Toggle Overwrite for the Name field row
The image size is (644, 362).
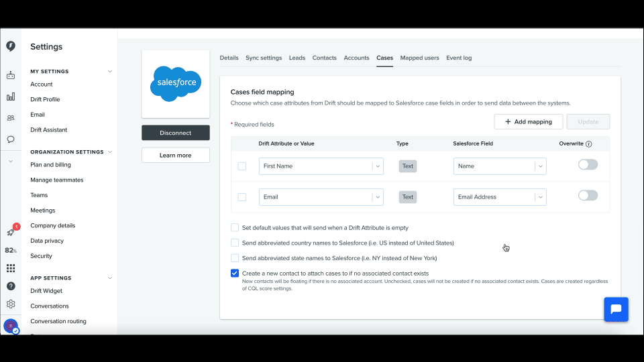pos(588,165)
